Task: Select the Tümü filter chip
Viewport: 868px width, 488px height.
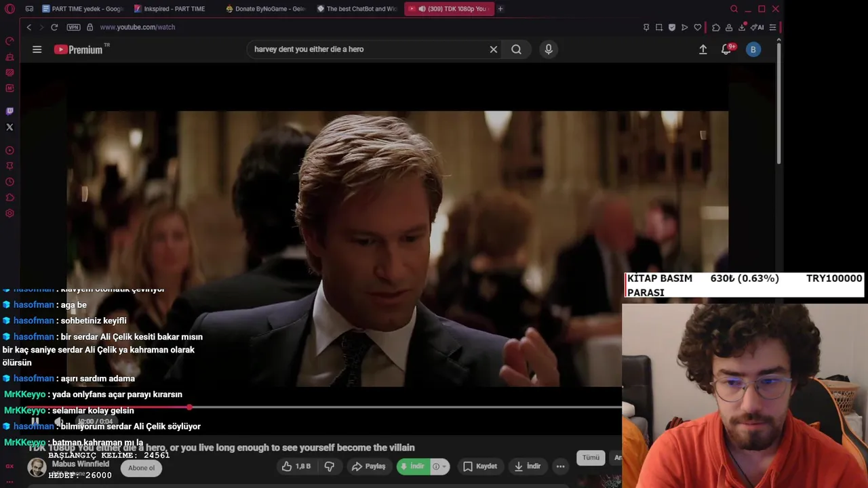Action: click(x=591, y=457)
